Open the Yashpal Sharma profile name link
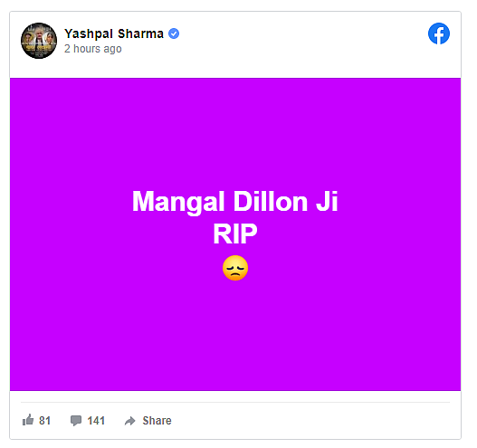The width and height of the screenshot is (477, 448). (x=114, y=33)
